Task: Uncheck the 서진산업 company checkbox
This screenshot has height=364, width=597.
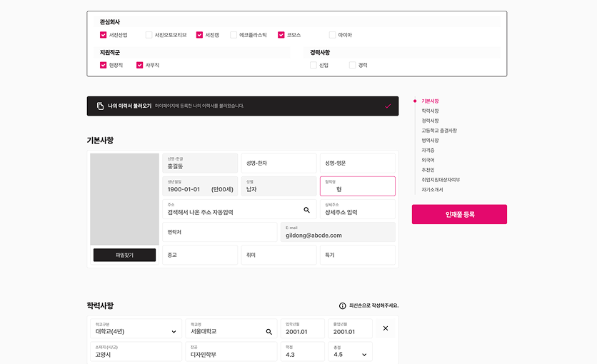Action: [104, 34]
